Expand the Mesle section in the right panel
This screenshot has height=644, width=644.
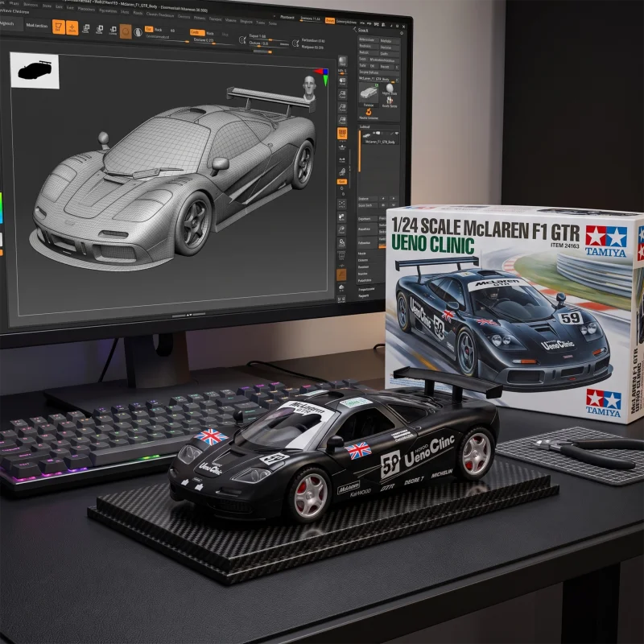click(361, 254)
